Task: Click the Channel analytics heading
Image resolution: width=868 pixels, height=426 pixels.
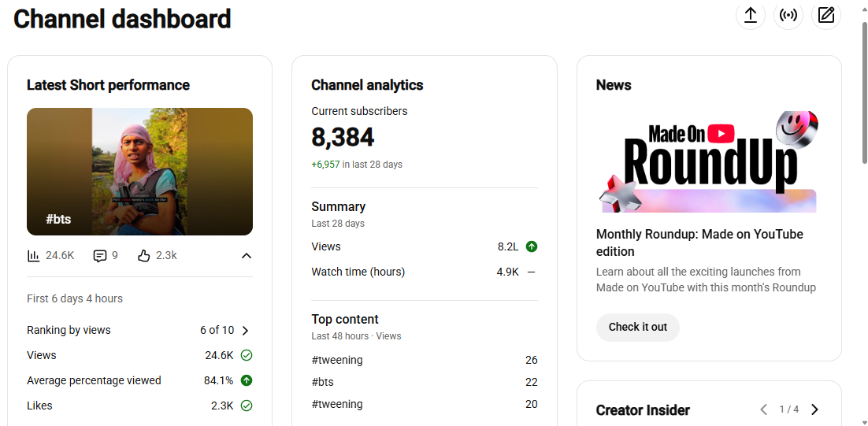Action: click(x=367, y=85)
